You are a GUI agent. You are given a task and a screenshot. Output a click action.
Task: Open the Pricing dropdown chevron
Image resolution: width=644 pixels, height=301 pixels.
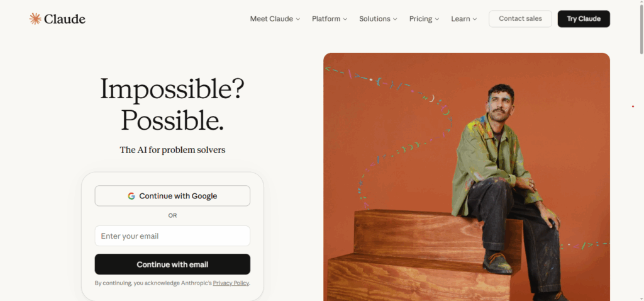pos(437,20)
